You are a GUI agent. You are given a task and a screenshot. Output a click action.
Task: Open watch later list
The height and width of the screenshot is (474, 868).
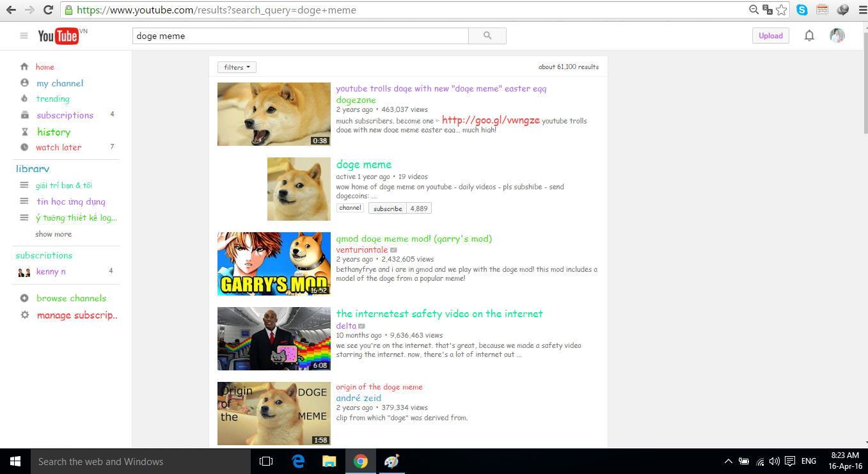pyautogui.click(x=58, y=147)
